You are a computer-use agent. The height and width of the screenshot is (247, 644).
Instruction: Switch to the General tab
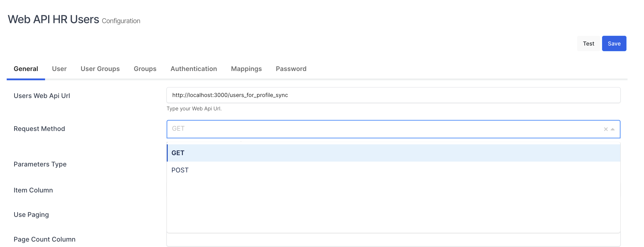[x=26, y=69]
